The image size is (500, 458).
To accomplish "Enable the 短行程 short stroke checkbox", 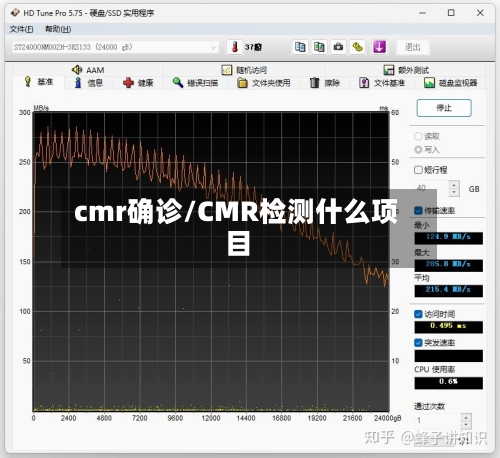I will pos(418,170).
